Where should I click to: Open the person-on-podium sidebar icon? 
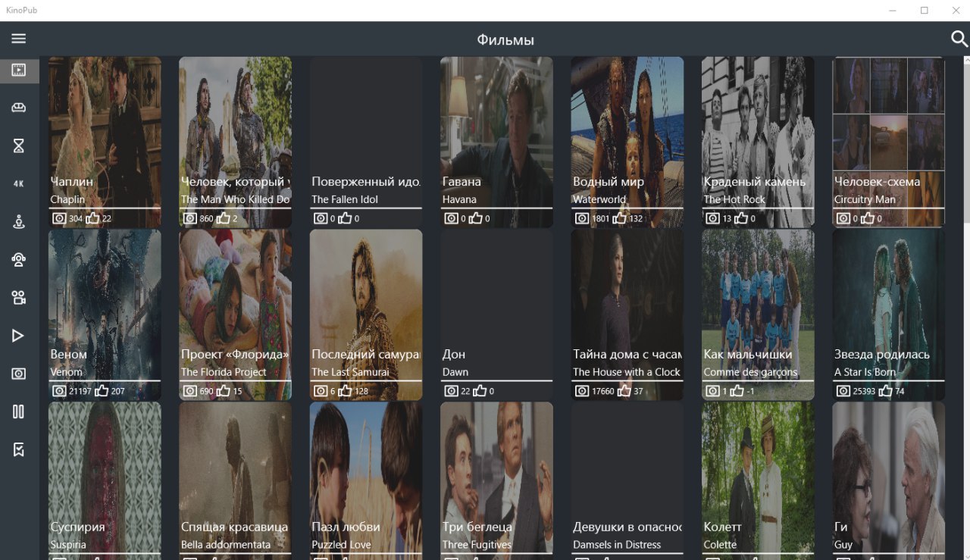[x=19, y=221]
